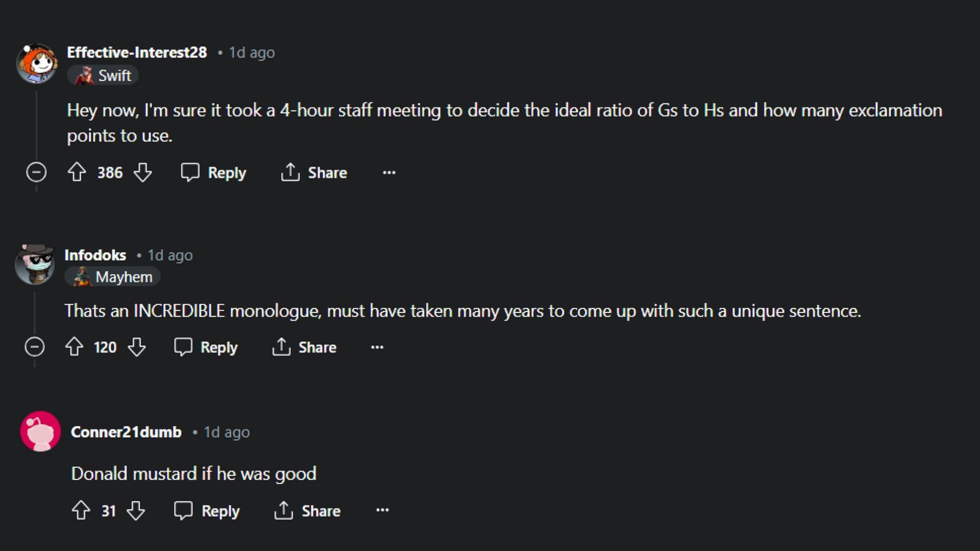Open more options on Conner21dumb comment

[382, 510]
